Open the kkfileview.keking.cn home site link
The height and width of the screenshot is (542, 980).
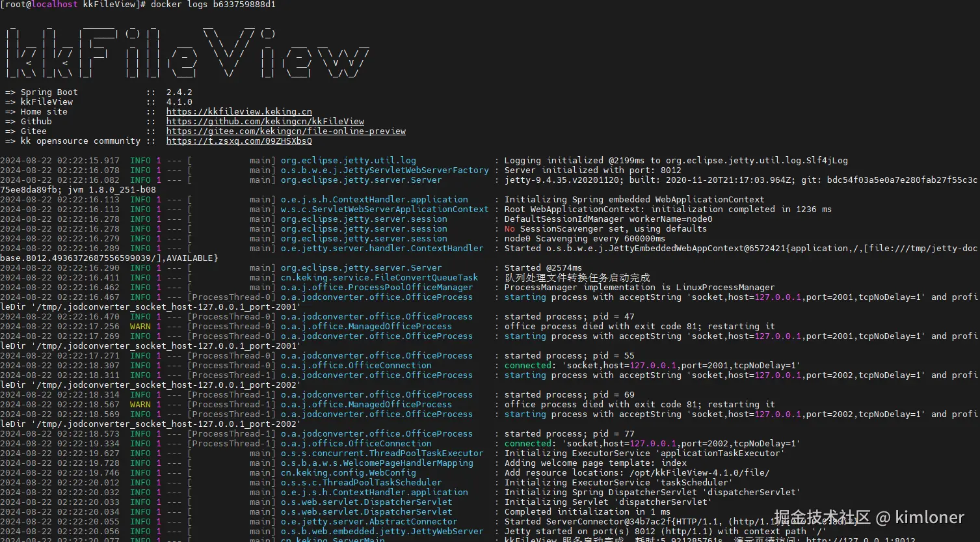[x=239, y=111]
